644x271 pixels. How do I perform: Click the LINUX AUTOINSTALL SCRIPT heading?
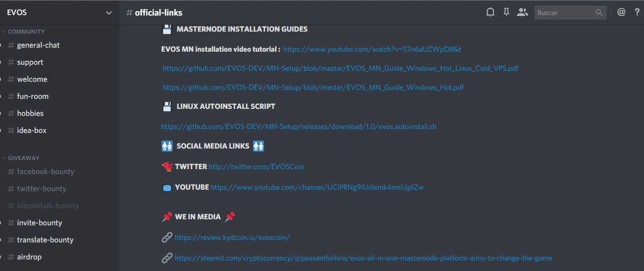226,106
